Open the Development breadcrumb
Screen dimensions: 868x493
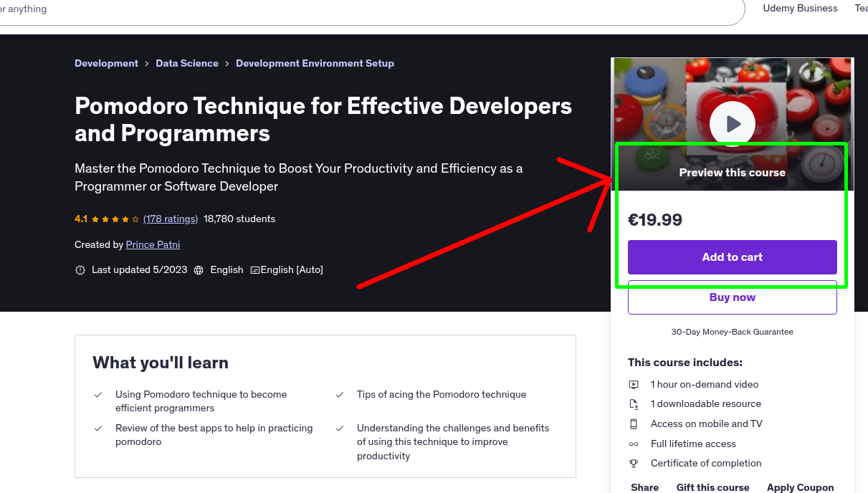[x=106, y=63]
